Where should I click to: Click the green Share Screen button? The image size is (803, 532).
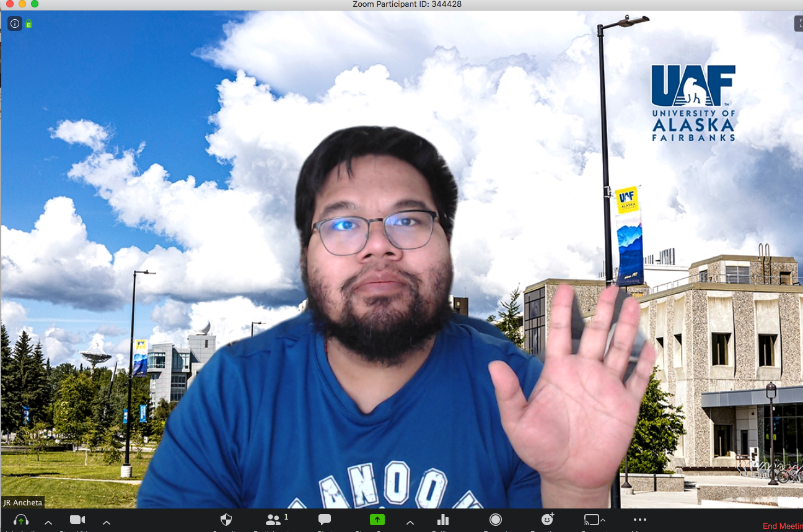(x=377, y=520)
